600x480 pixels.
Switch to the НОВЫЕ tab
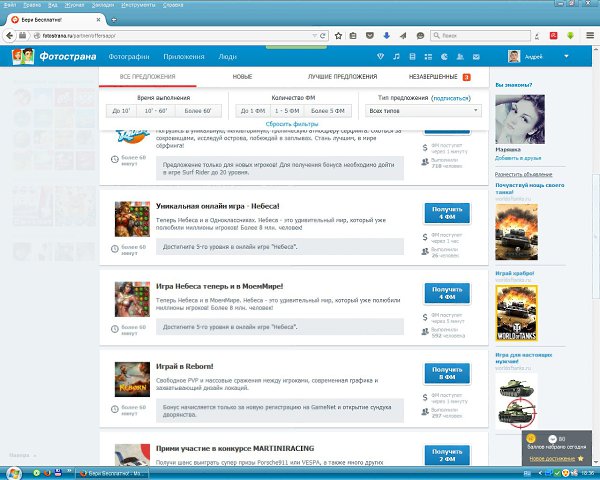(242, 77)
